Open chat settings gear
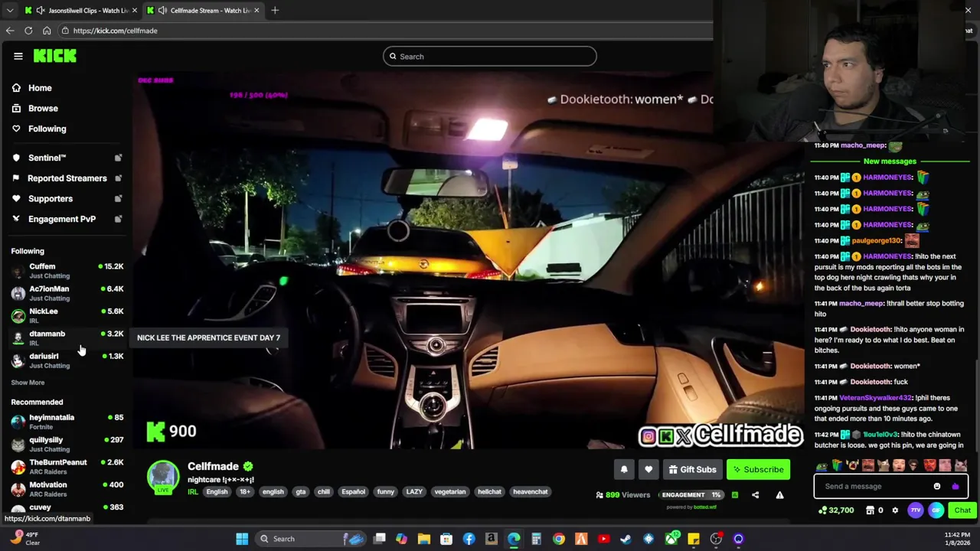 click(895, 510)
